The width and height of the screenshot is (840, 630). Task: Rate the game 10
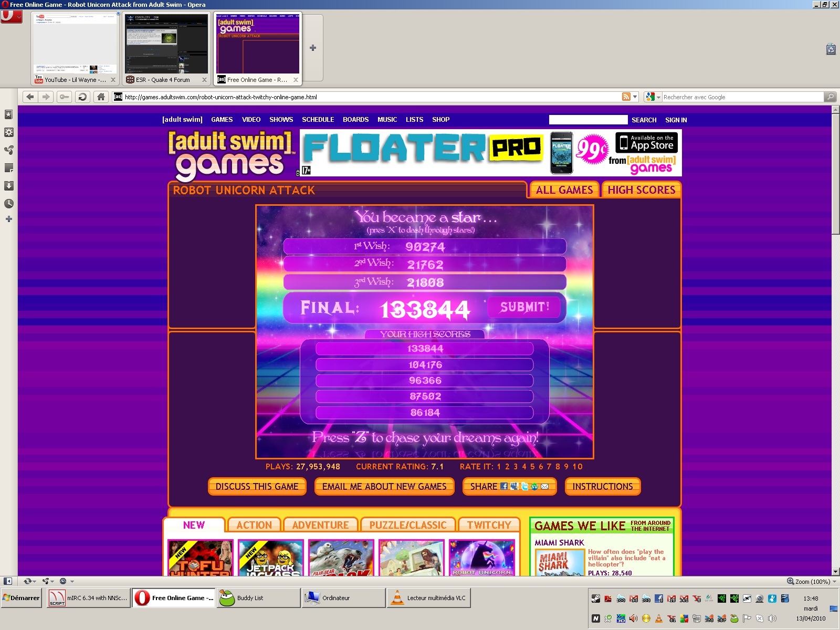tap(577, 467)
